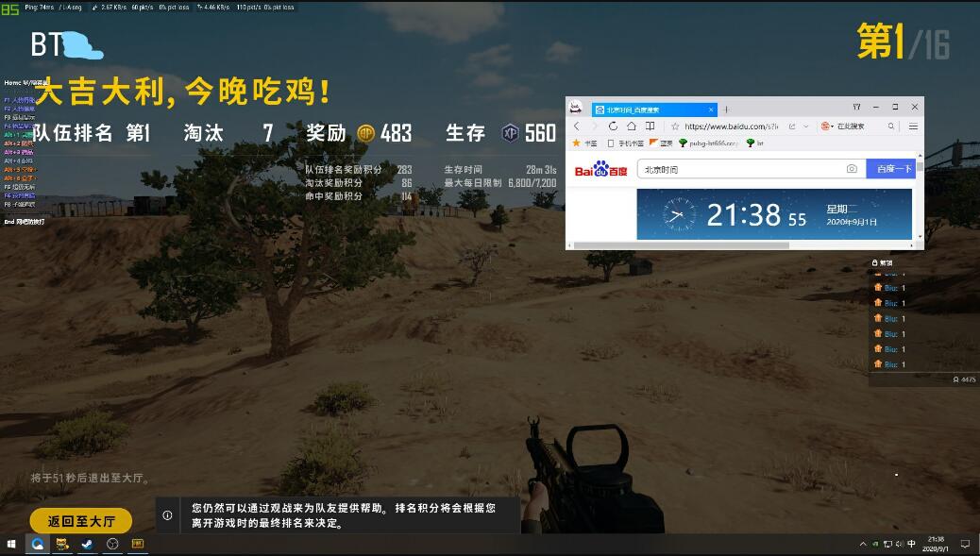This screenshot has width=980, height=556.
Task: Go to browser home page
Action: 632,126
